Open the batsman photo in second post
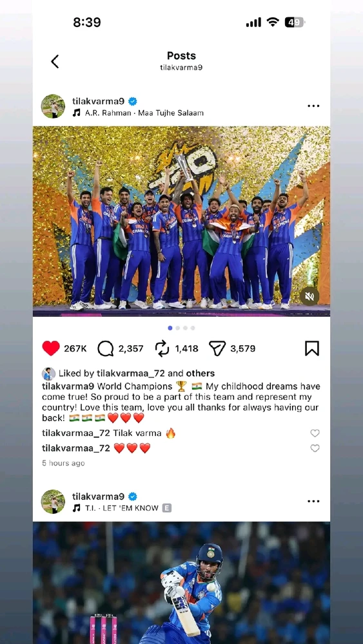Image resolution: width=363 pixels, height=644 pixels. click(x=181, y=583)
